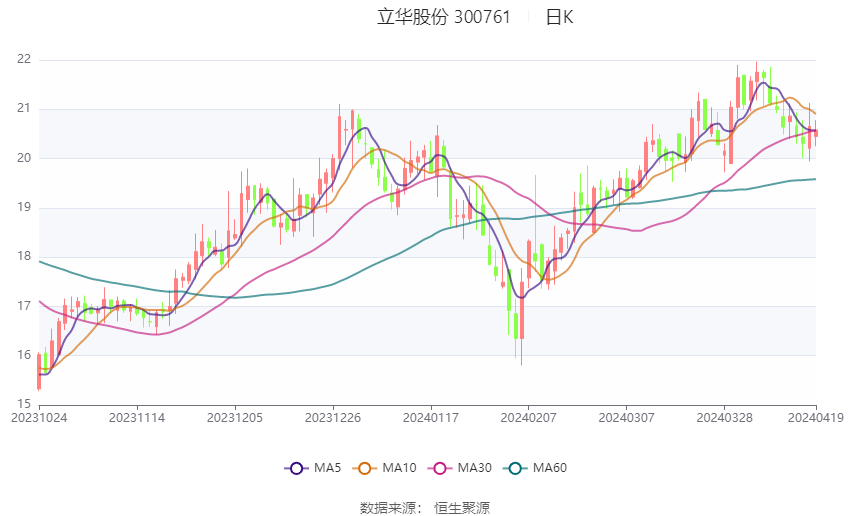Click the 20240117 date axis label
The width and height of the screenshot is (850, 516).
click(430, 418)
